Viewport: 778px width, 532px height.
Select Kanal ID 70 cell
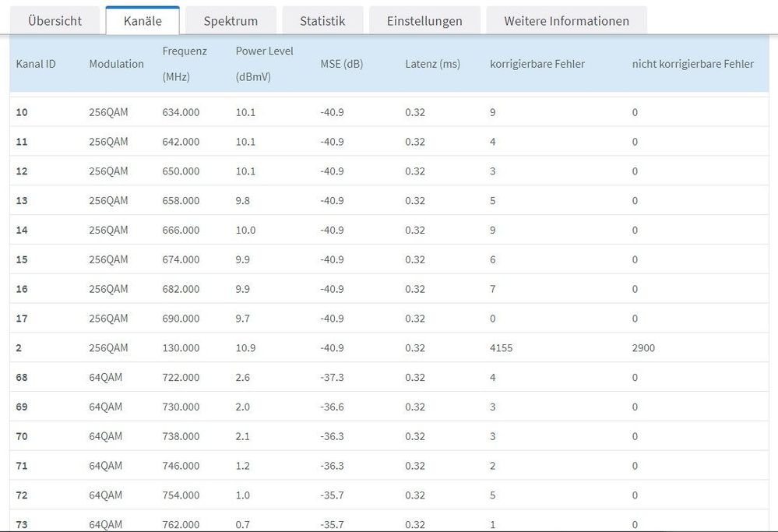(x=22, y=436)
